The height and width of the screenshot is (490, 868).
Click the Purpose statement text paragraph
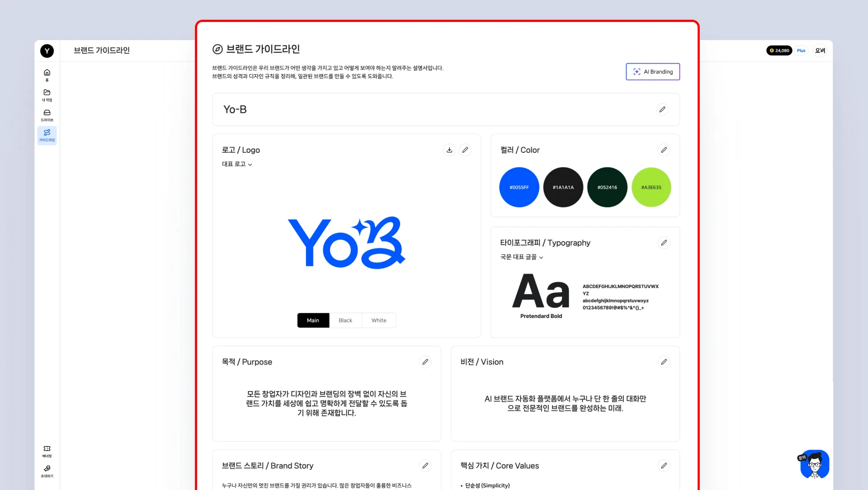327,403
